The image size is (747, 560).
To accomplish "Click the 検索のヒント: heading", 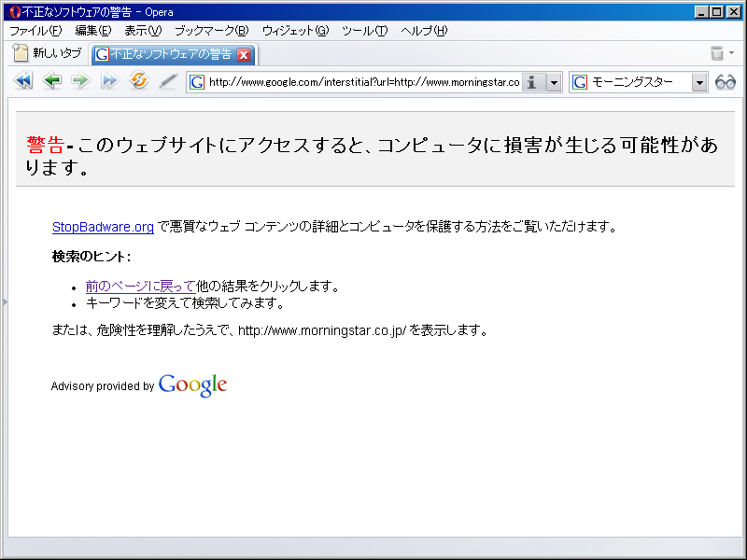I will 92,257.
